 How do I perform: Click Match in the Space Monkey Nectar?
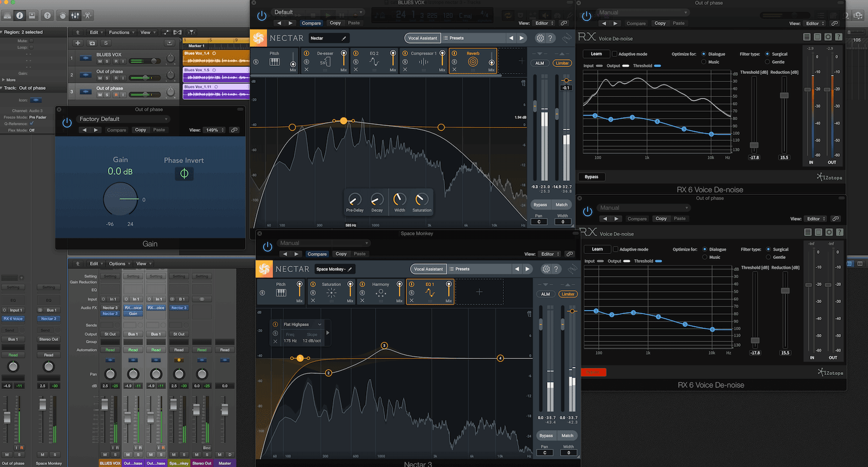(567, 436)
